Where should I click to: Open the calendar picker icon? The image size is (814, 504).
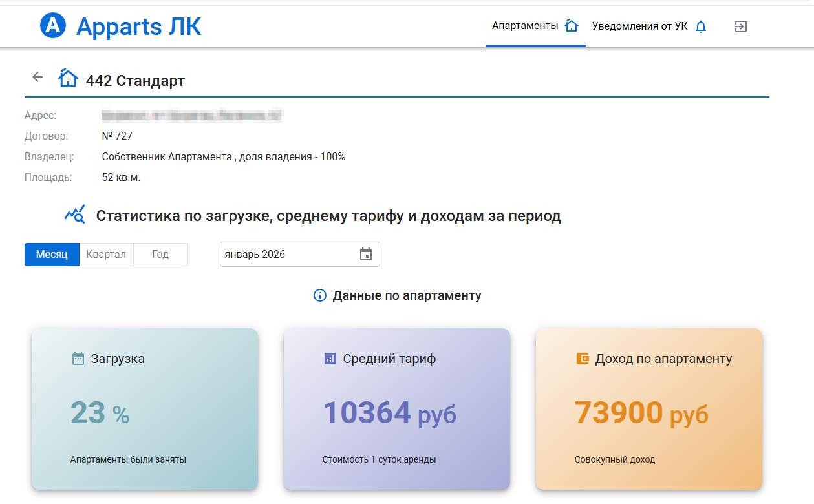point(366,254)
